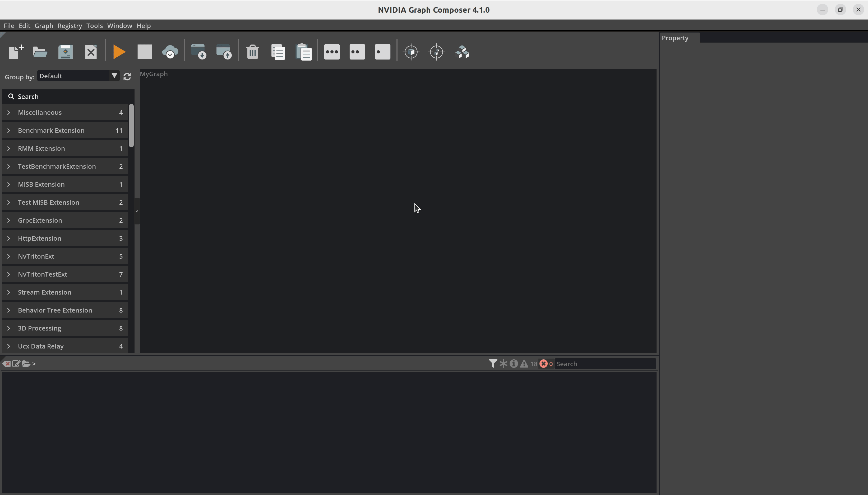
Task: Click the Stop execution button
Action: 145,52
